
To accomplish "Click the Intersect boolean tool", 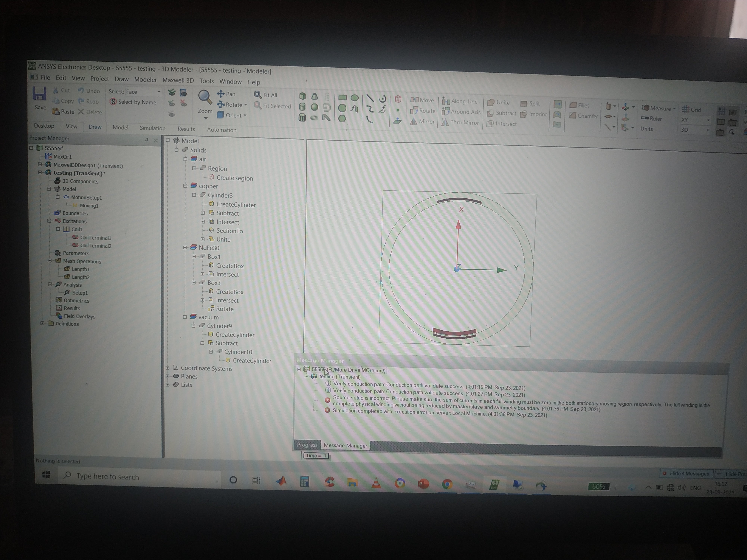I will [x=501, y=124].
